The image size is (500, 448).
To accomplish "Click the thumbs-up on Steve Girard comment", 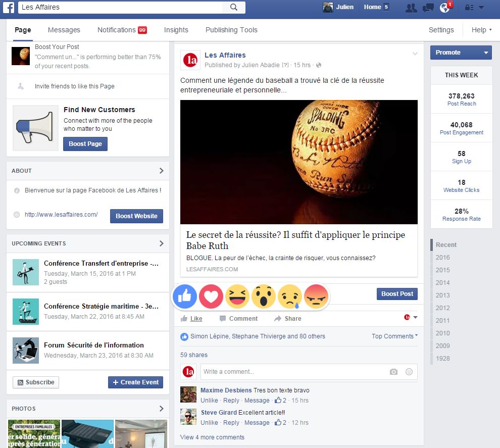I will tap(278, 422).
